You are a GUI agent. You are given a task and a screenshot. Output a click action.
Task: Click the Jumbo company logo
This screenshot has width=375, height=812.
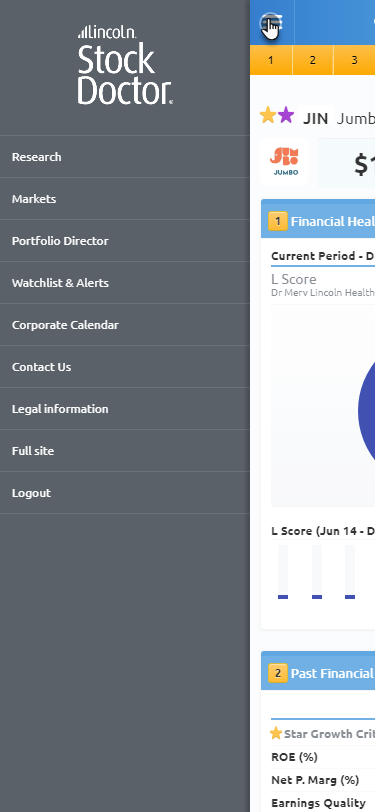tap(284, 163)
